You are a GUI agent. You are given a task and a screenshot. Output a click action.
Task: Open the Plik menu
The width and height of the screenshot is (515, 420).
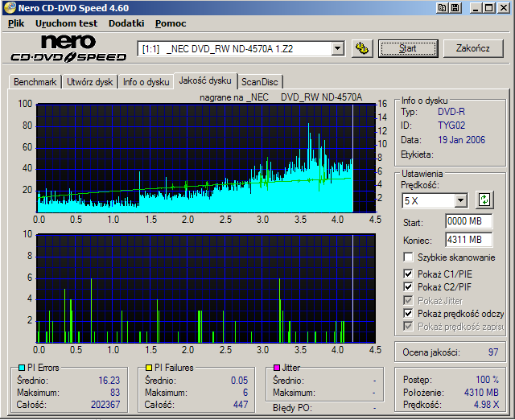tap(16, 23)
